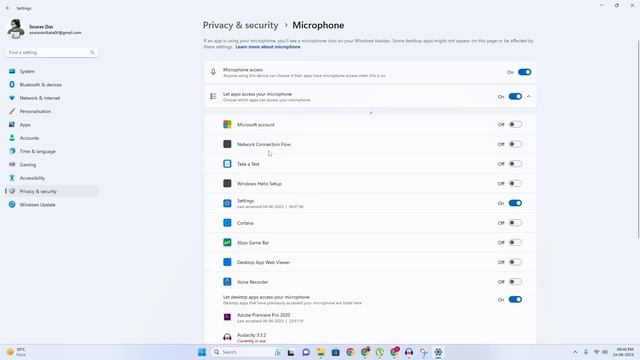
Task: Open the clock and date in taskbar
Action: point(624,352)
